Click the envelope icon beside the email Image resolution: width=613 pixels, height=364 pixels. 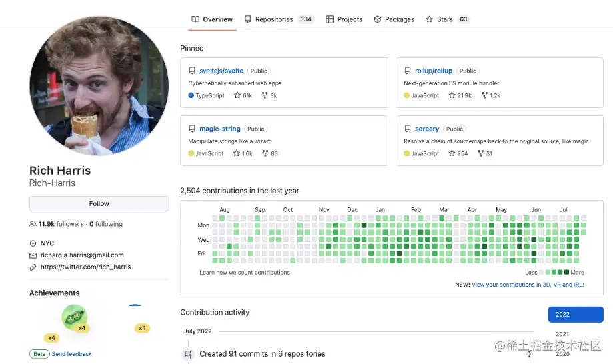(33, 255)
